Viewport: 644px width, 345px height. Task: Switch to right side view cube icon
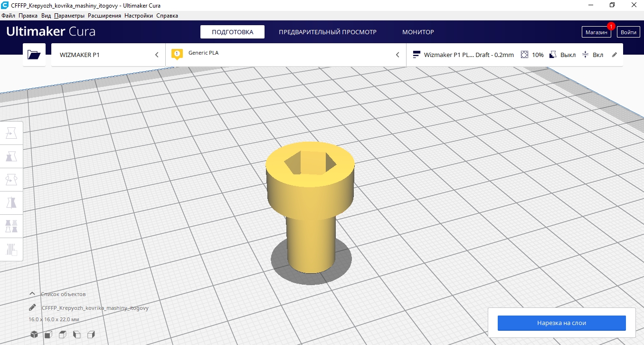[91, 335]
